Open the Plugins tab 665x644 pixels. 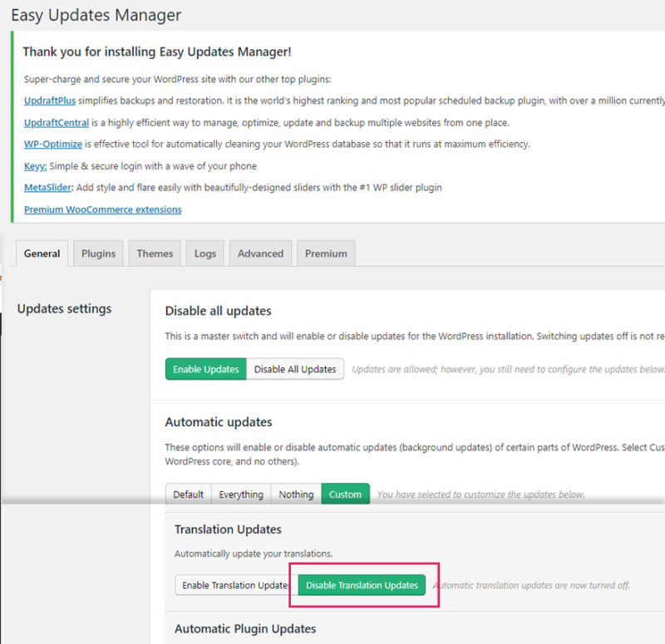coord(98,253)
